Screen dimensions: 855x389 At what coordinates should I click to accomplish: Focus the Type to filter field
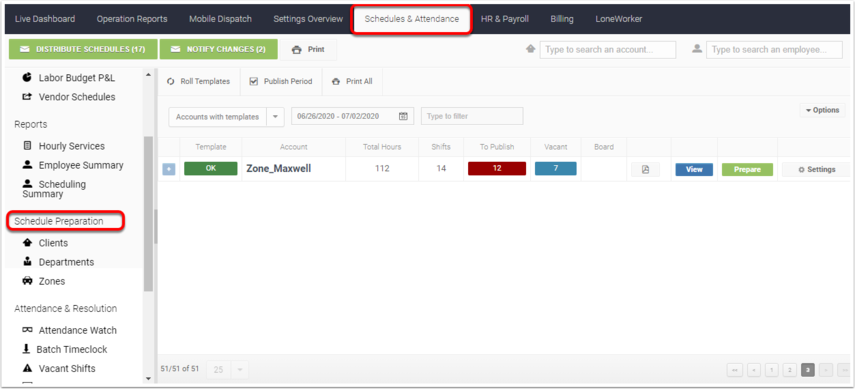point(472,116)
